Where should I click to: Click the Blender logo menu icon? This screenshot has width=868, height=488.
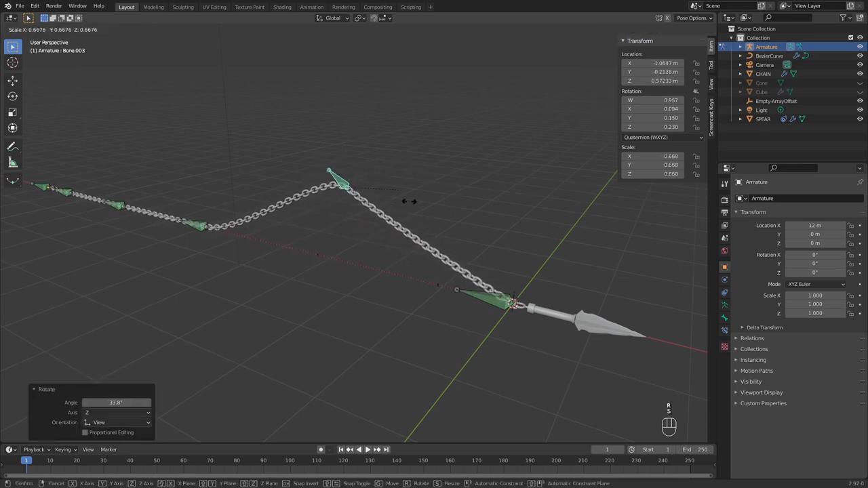(x=7, y=6)
